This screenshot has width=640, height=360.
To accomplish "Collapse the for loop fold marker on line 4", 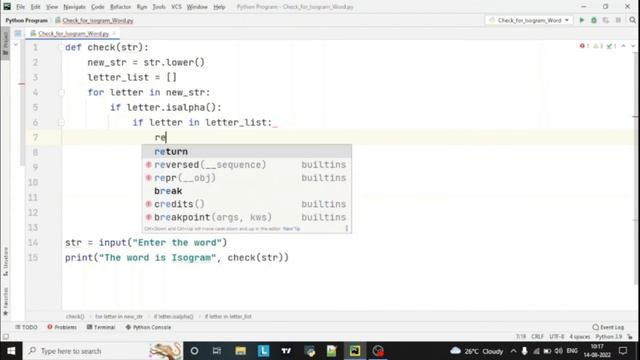I will [x=61, y=93].
